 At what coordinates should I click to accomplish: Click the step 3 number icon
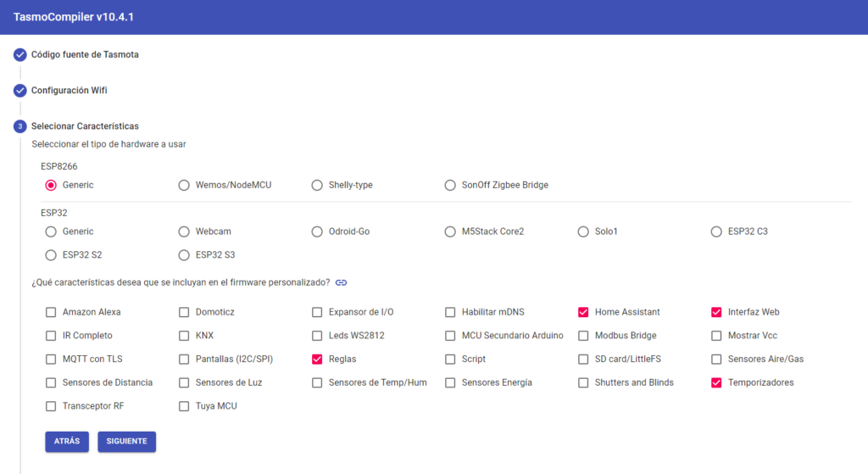pyautogui.click(x=20, y=126)
